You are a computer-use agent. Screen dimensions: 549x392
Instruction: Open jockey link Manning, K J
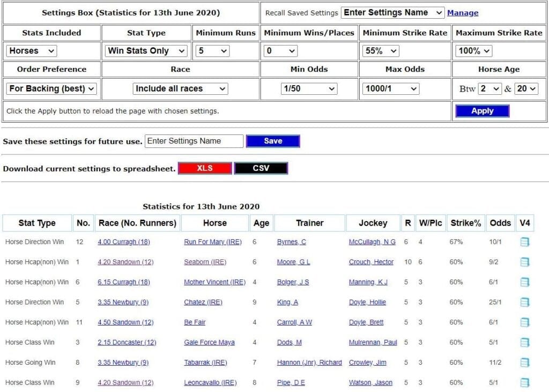coord(368,282)
